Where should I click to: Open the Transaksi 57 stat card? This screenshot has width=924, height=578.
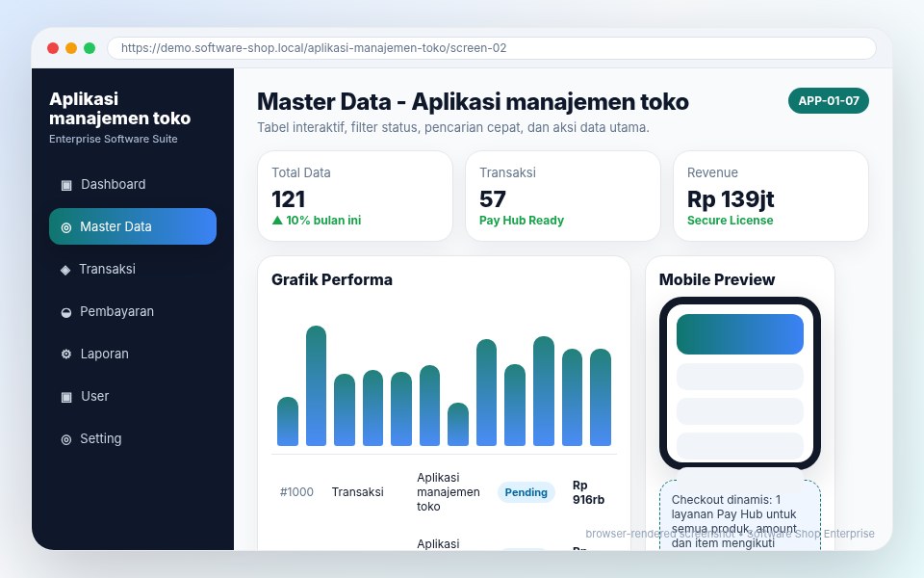[563, 196]
